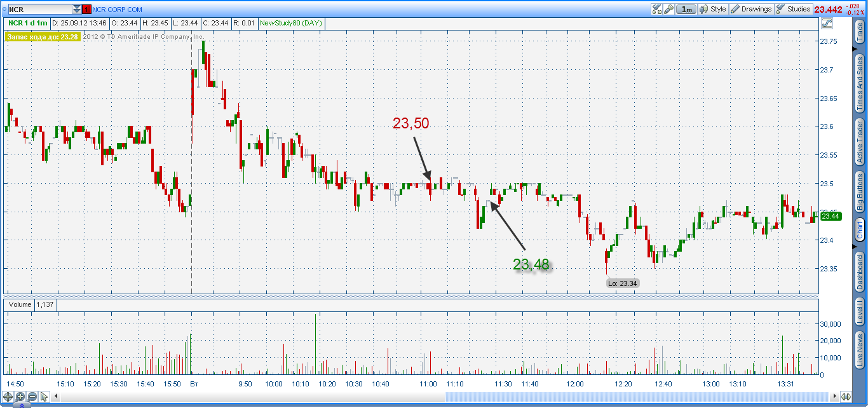Click the curve icon at chart top-right
The width and height of the screenshot is (868, 408).
(827, 24)
